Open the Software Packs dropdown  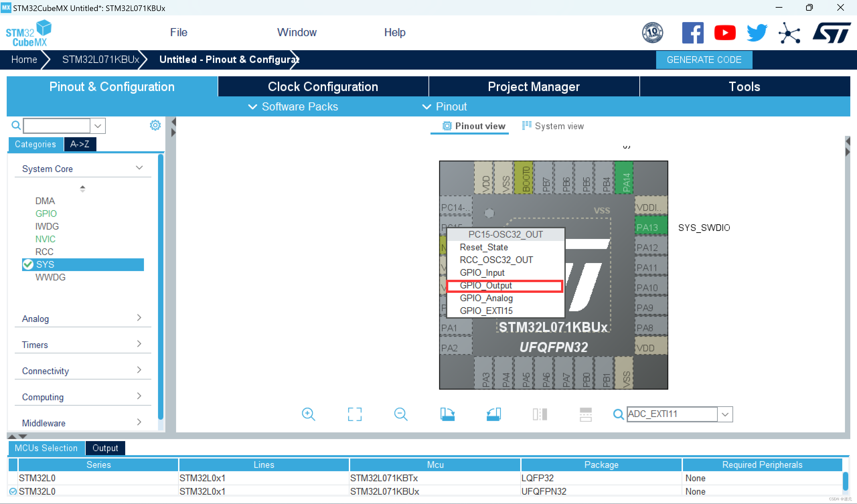click(293, 106)
